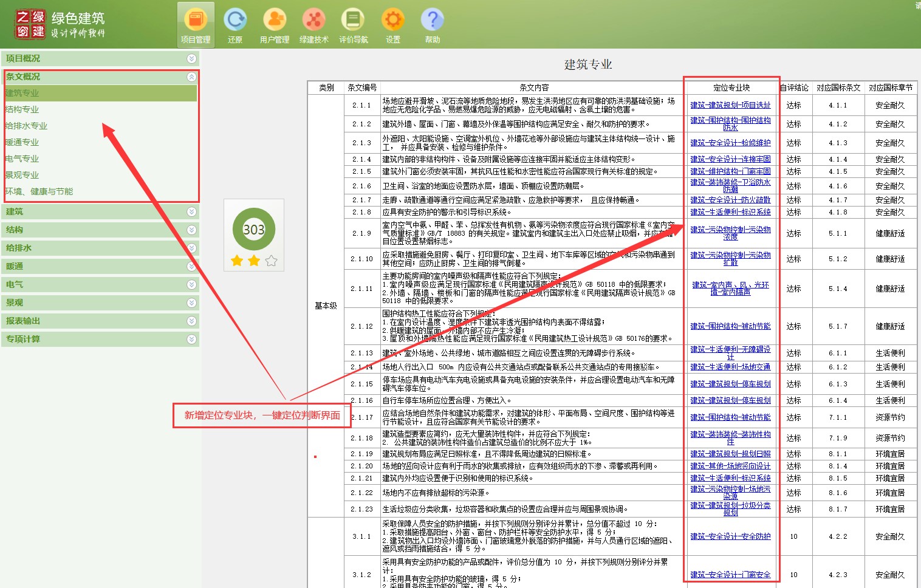
Task: Click clause number 3.1.1 cell
Action: (x=362, y=536)
